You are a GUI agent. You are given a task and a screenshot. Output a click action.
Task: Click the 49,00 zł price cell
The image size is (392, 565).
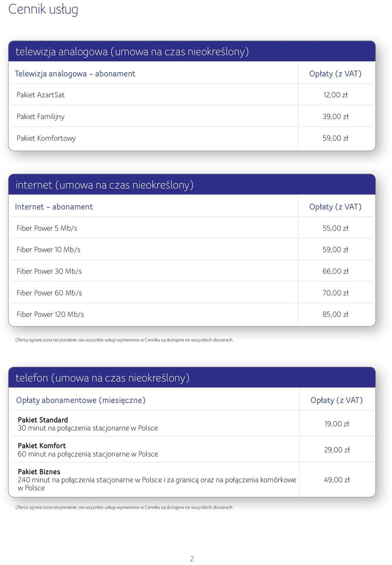pos(337,480)
